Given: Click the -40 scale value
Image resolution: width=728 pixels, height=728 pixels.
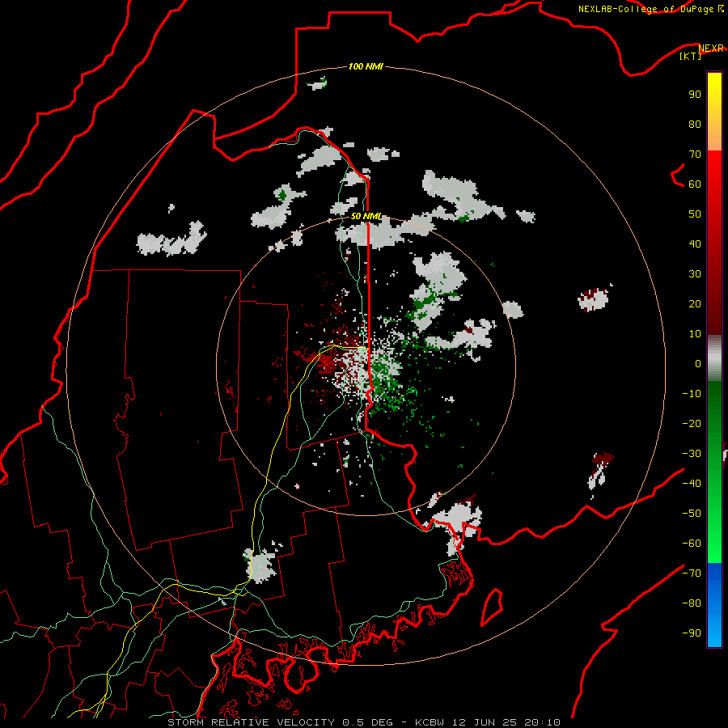Looking at the screenshot, I should click(x=692, y=484).
